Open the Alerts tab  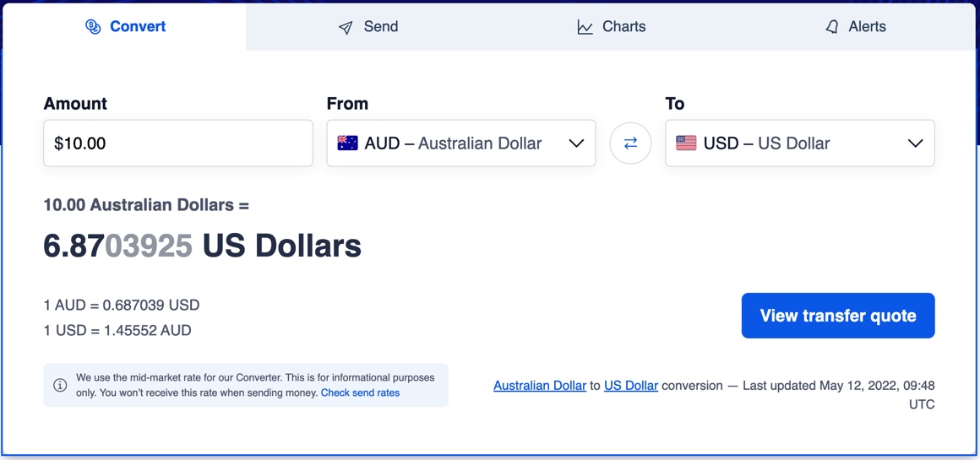tap(855, 27)
